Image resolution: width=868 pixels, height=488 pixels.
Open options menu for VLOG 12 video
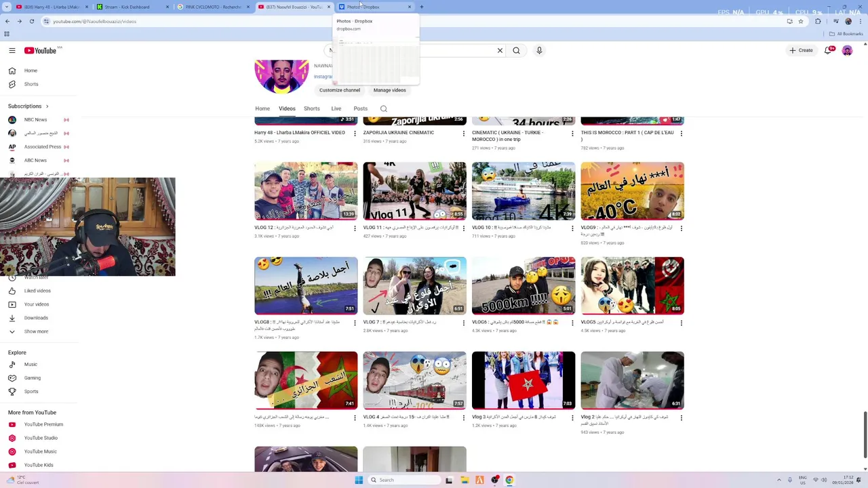(355, 228)
